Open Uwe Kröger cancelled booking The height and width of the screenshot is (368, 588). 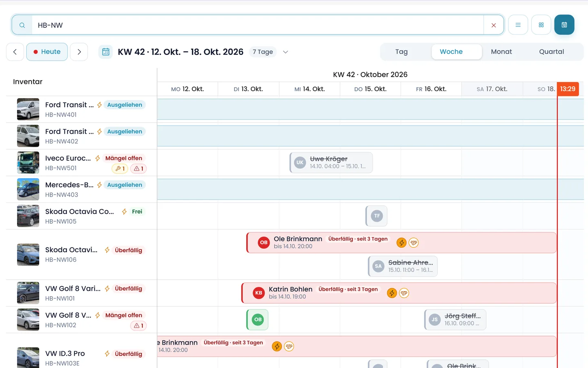331,162
